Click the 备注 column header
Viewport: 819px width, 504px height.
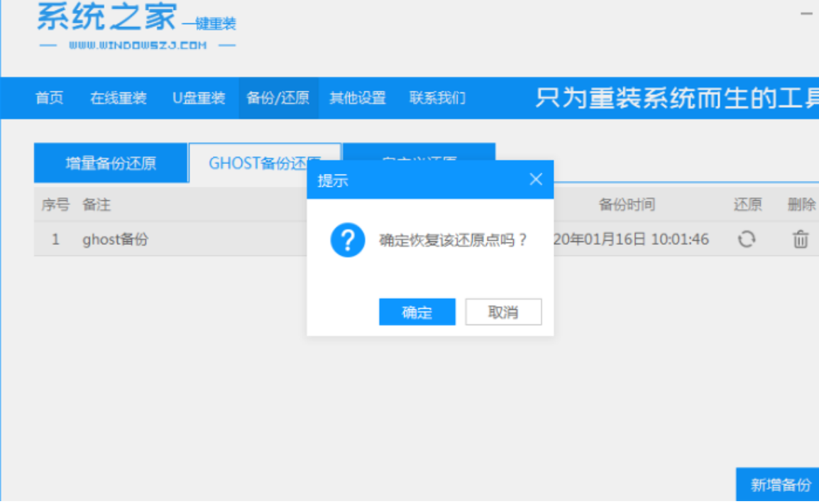(x=97, y=205)
